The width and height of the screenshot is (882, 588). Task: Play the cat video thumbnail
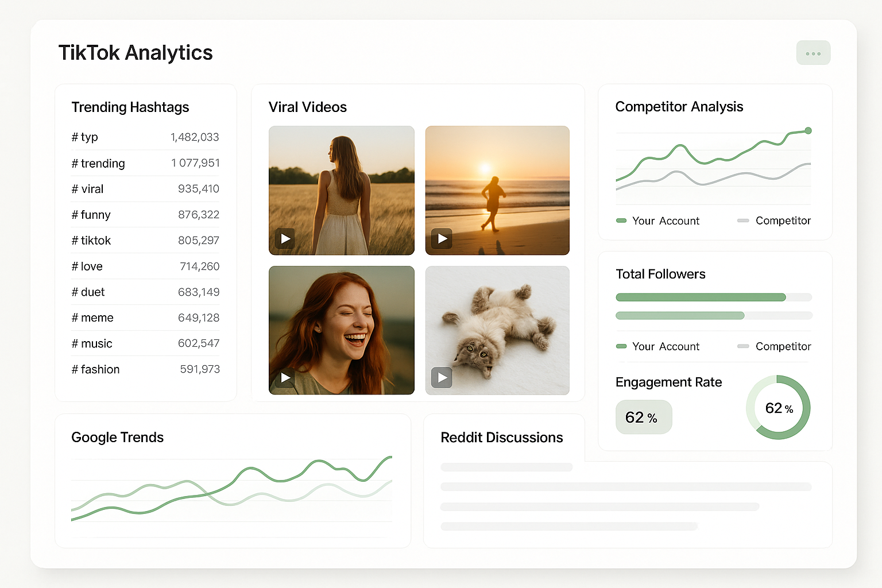(441, 378)
